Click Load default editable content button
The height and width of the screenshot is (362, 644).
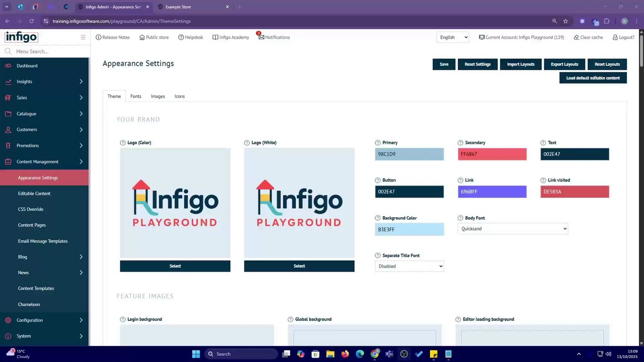tap(593, 78)
